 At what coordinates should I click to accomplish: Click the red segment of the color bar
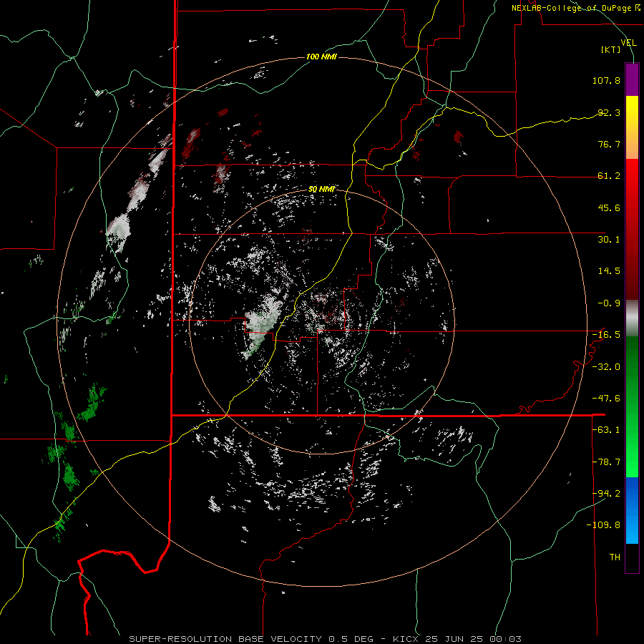click(x=632, y=229)
